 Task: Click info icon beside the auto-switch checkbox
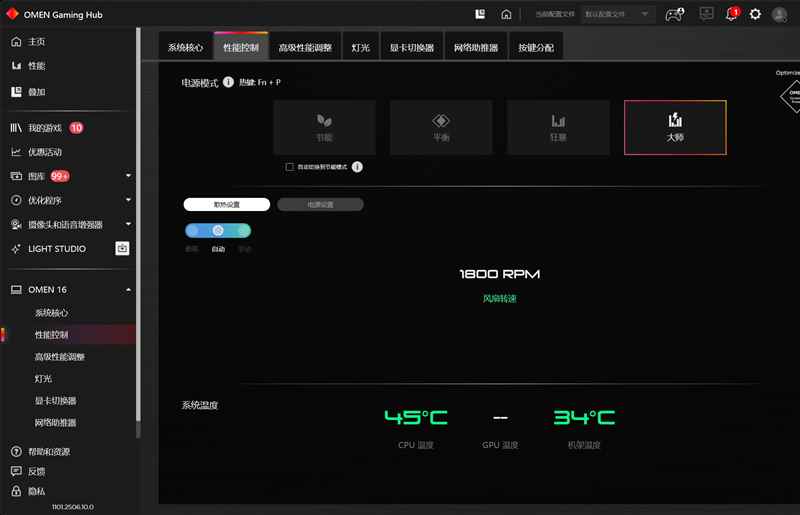click(357, 167)
